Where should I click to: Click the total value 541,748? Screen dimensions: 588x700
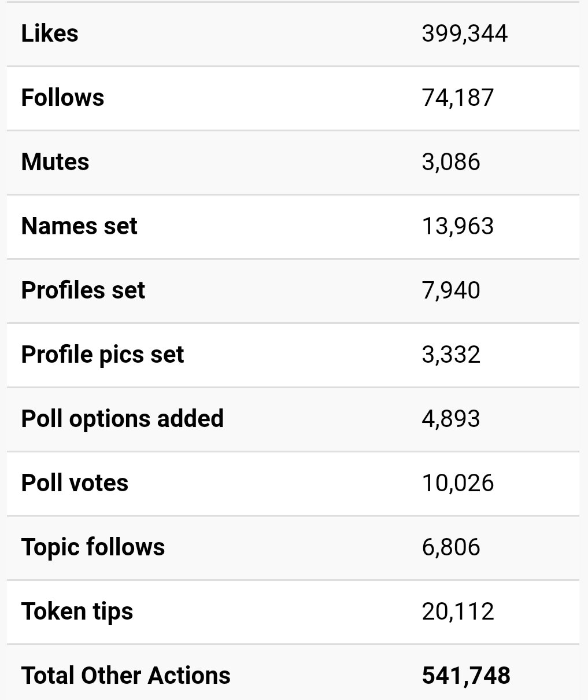466,676
